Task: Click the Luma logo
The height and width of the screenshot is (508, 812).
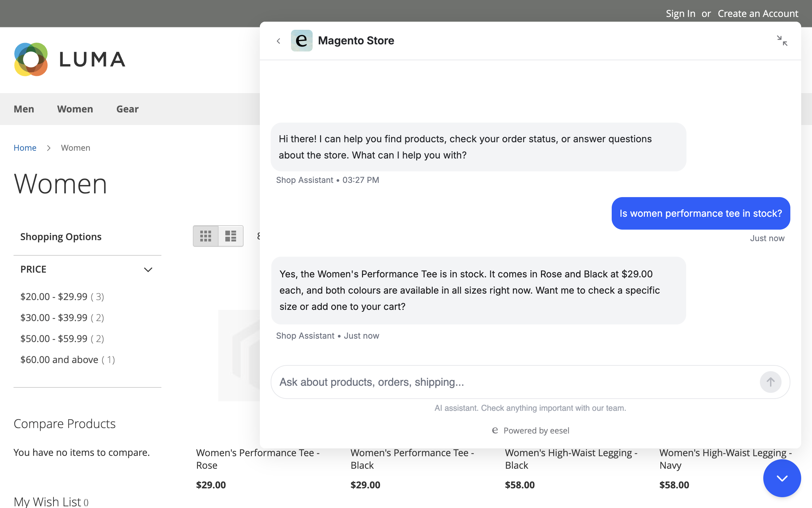Action: [x=70, y=59]
